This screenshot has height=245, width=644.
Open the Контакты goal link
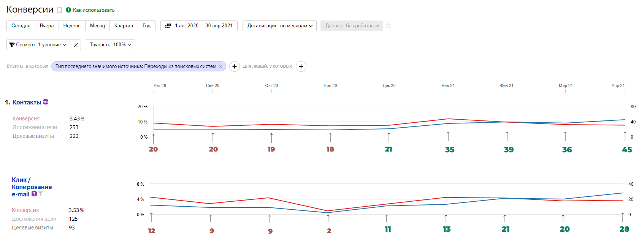(27, 102)
